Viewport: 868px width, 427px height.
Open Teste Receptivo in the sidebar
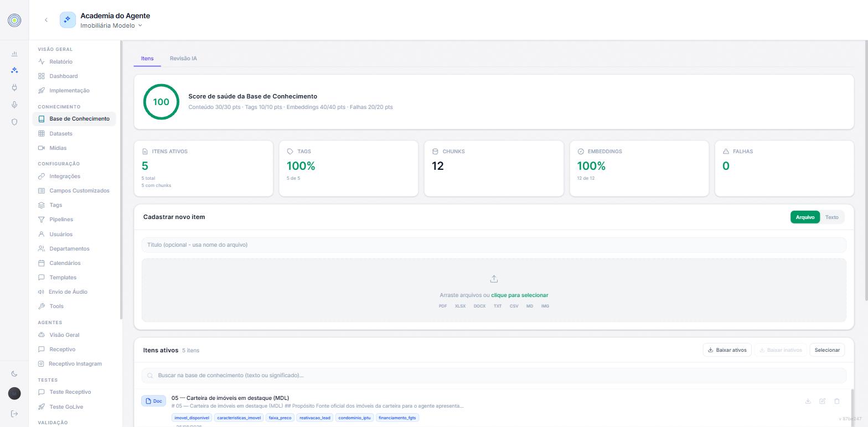pyautogui.click(x=70, y=392)
